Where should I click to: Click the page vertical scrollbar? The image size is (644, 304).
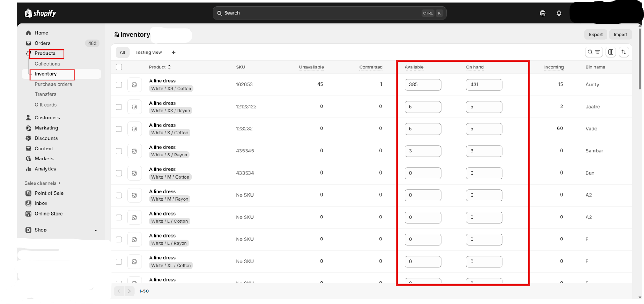pos(640,58)
